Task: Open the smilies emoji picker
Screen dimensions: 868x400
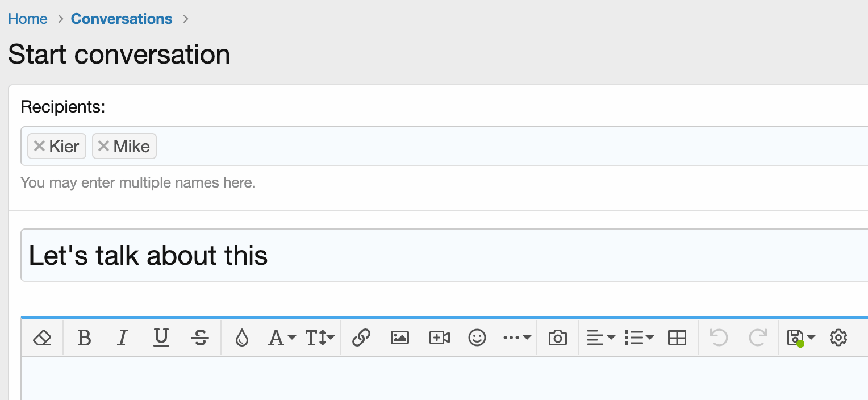Action: pos(477,338)
